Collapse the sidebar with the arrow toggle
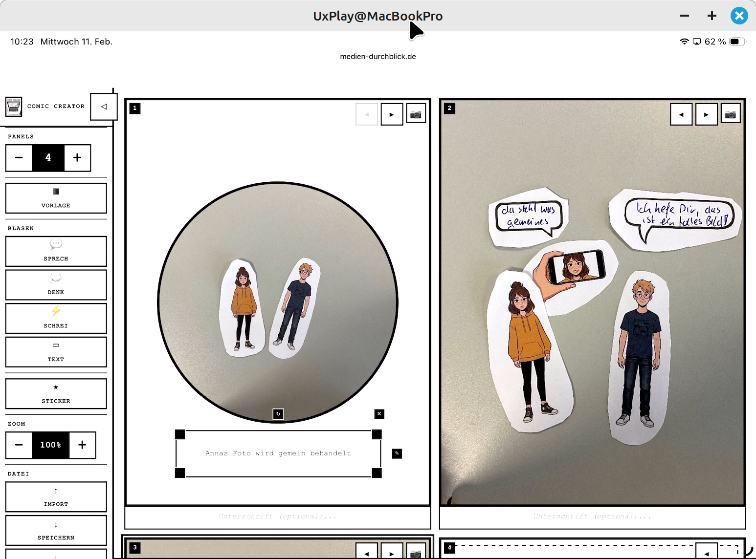The width and height of the screenshot is (756, 559). (x=103, y=106)
